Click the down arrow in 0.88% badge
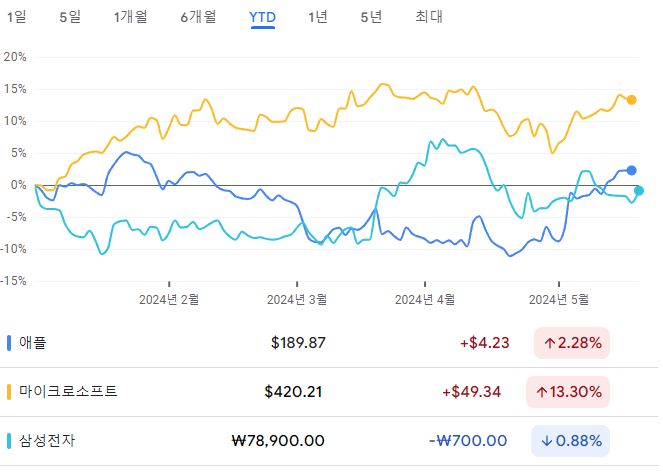663x472 pixels. click(x=547, y=442)
